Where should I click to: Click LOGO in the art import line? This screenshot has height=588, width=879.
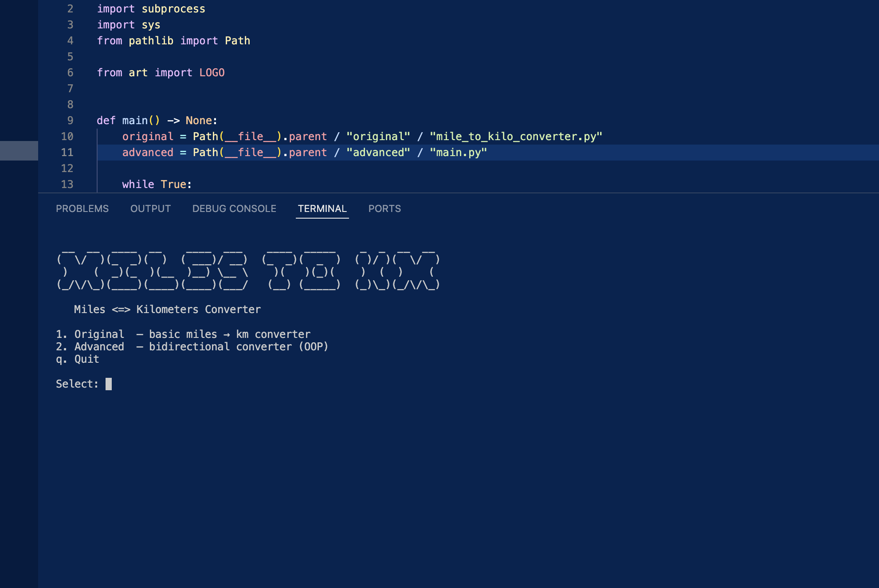pos(212,73)
